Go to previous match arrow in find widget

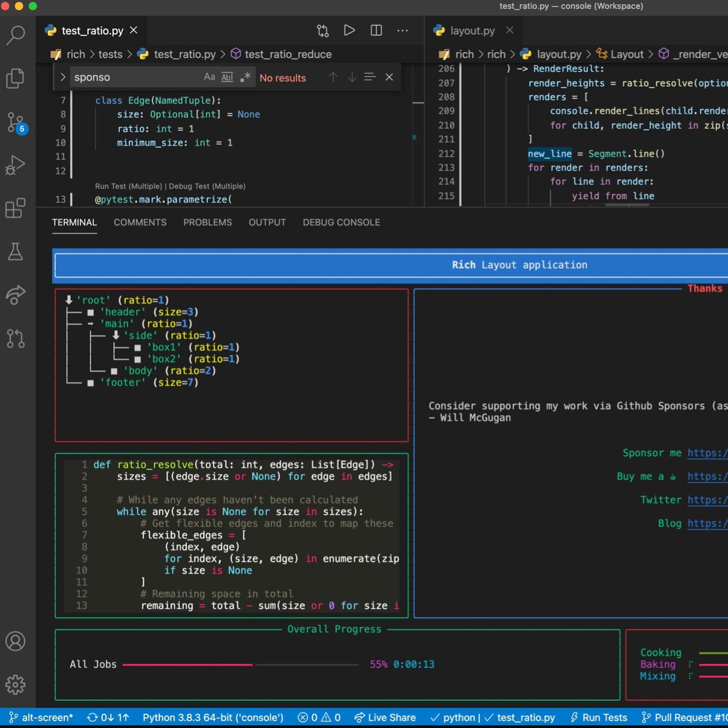pyautogui.click(x=333, y=77)
